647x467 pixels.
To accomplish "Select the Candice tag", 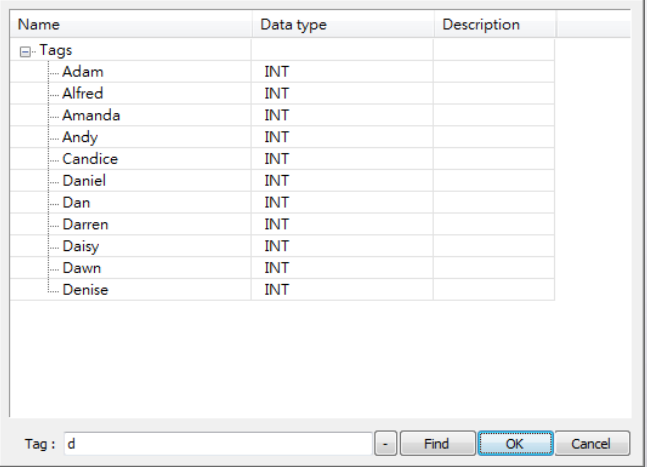I will 90,159.
